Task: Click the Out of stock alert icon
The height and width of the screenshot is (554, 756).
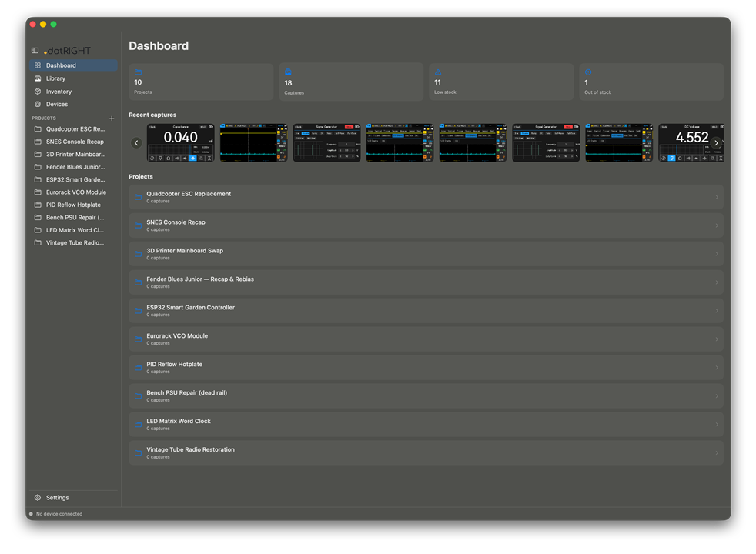Action: [588, 72]
